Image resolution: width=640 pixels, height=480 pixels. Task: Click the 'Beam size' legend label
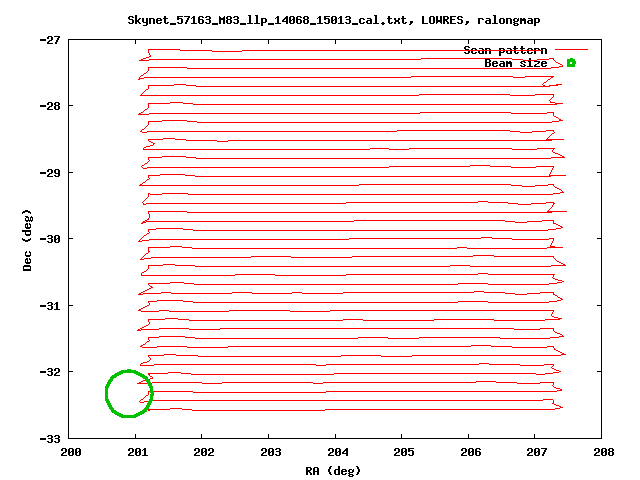(516, 63)
